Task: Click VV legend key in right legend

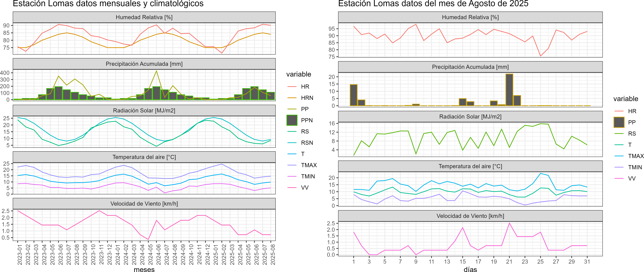Action: [619, 178]
